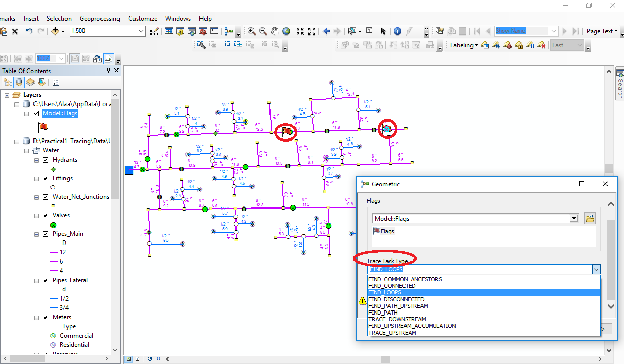Click the Delete X icon
Viewport: 624px width, 364px height.
pos(15,31)
